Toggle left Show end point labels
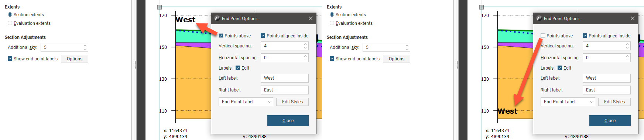The image size is (644, 140). click(10, 59)
